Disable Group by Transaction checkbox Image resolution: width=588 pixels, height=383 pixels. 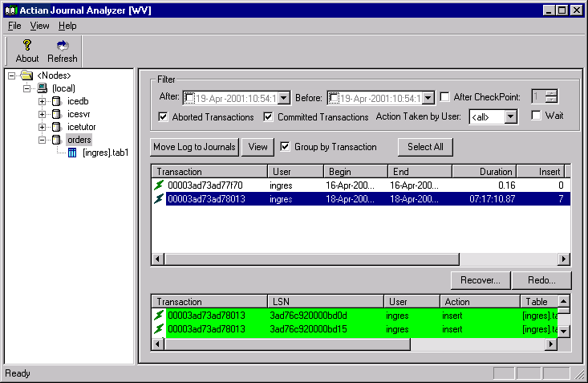click(x=285, y=147)
